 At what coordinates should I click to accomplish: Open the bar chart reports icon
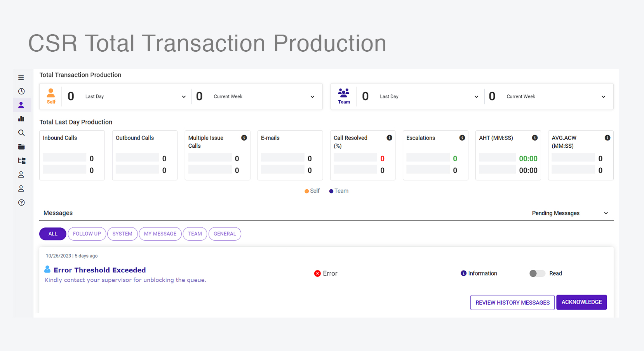(x=21, y=119)
